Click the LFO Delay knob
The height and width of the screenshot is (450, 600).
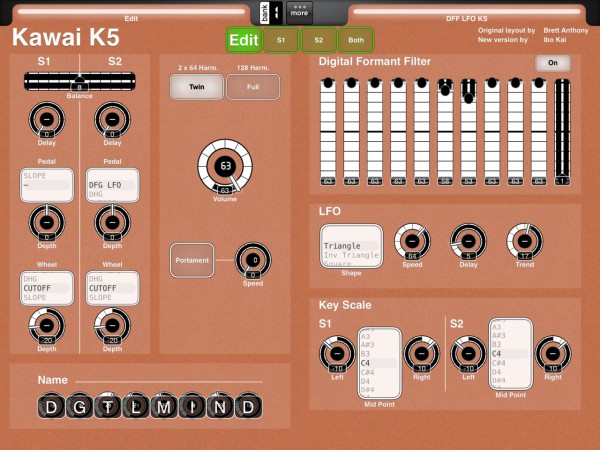468,241
